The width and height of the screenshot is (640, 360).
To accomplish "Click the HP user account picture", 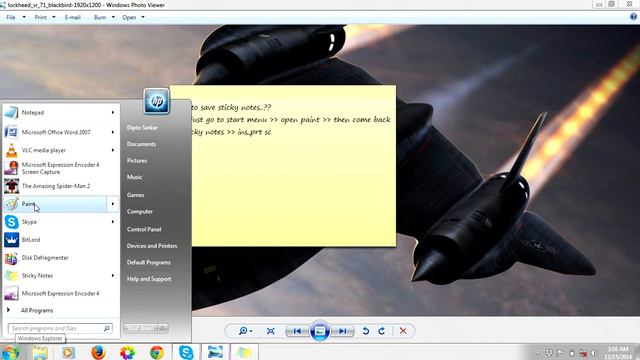I will 156,101.
